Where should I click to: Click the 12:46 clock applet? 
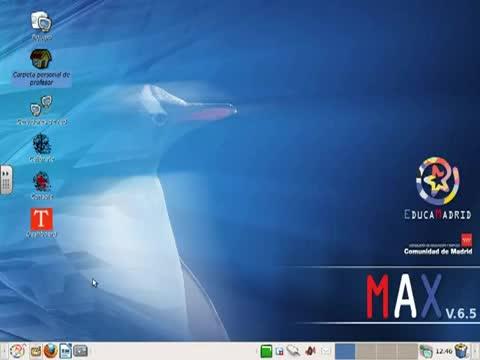pyautogui.click(x=444, y=351)
